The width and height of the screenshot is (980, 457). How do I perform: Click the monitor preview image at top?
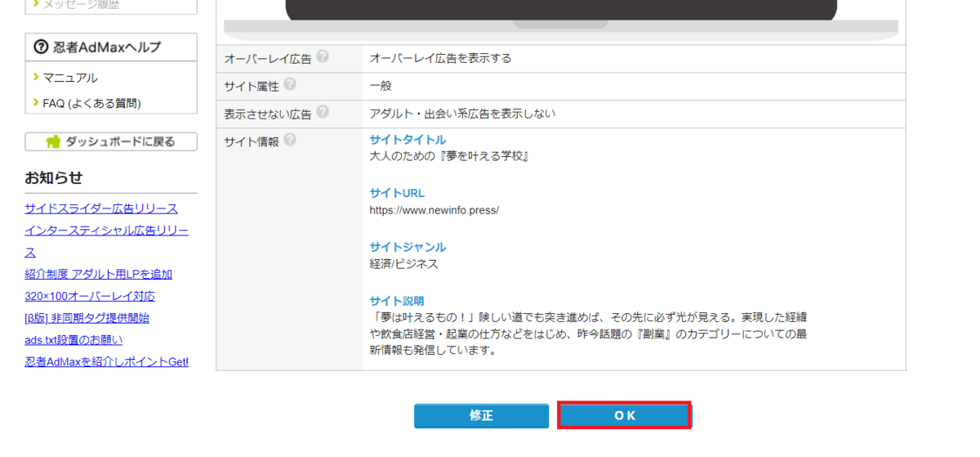pos(561,20)
